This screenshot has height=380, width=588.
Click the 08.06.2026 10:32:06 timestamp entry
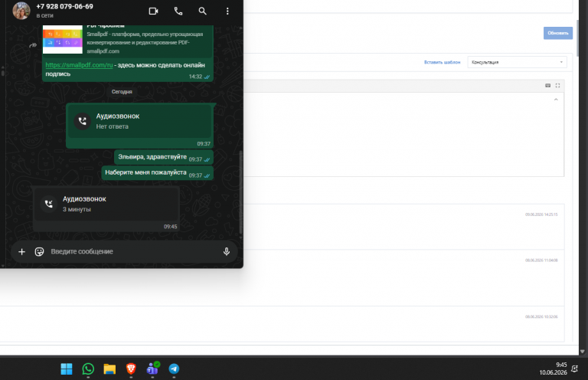pyautogui.click(x=541, y=316)
